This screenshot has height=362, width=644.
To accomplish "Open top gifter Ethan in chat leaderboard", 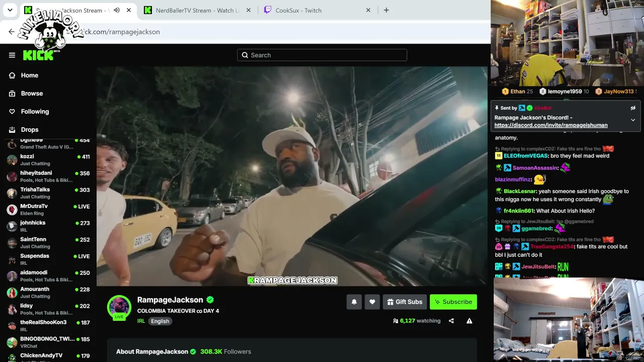I will tap(517, 92).
